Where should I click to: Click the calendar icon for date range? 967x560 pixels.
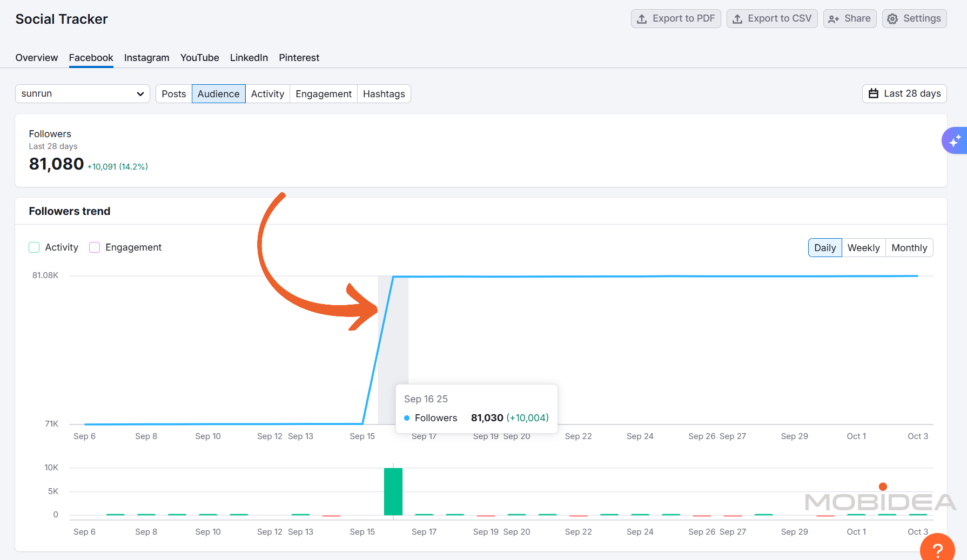(x=874, y=93)
